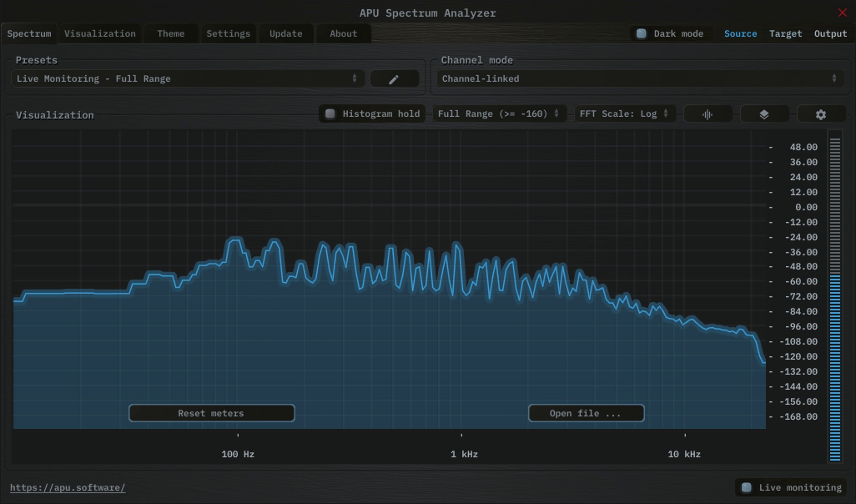Enable the Live monitoring checkbox
The width and height of the screenshot is (856, 504).
[747, 488]
